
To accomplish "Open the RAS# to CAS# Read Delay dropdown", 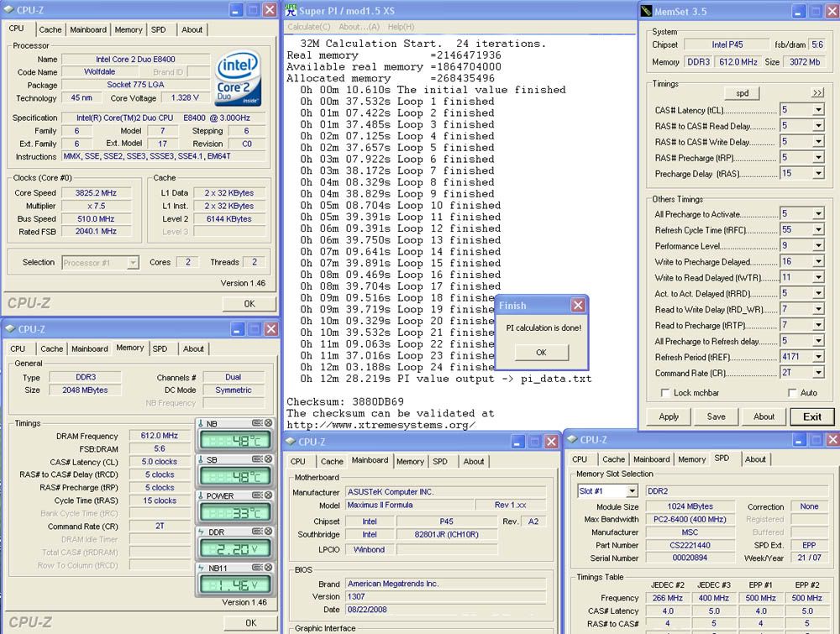I will click(x=818, y=126).
